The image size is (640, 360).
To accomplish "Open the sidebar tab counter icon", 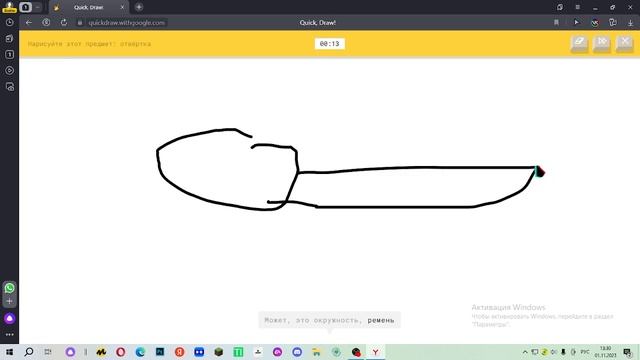I will pyautogui.click(x=9, y=54).
